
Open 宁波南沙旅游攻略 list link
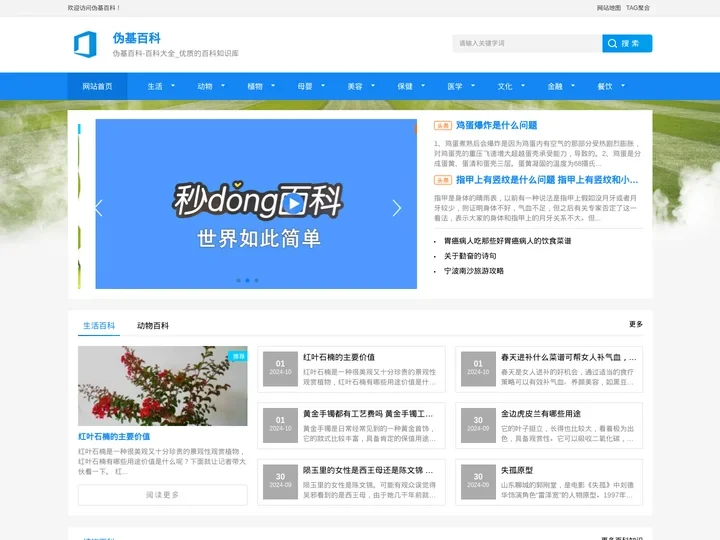[474, 271]
